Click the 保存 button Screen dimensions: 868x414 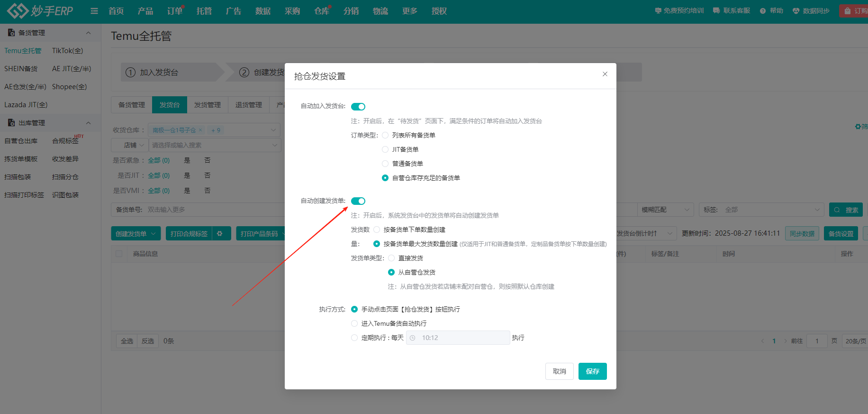[592, 371]
